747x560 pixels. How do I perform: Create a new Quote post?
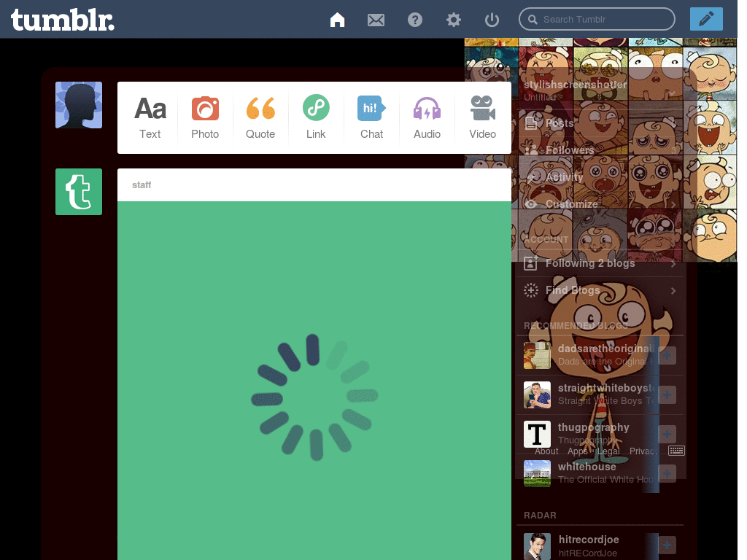click(260, 117)
